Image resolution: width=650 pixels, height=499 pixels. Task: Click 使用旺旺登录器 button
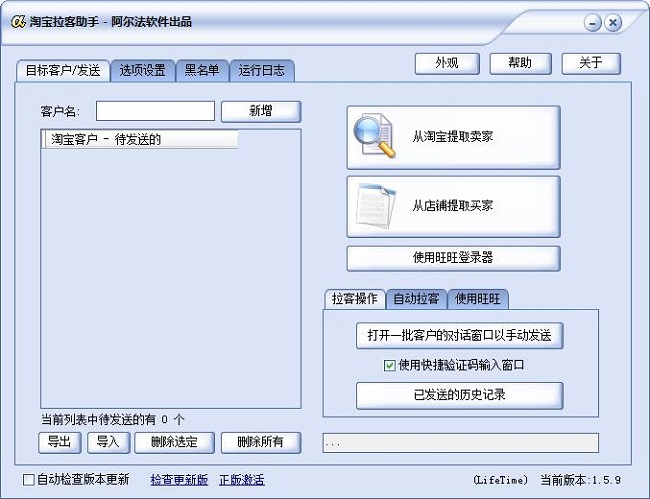[453, 258]
